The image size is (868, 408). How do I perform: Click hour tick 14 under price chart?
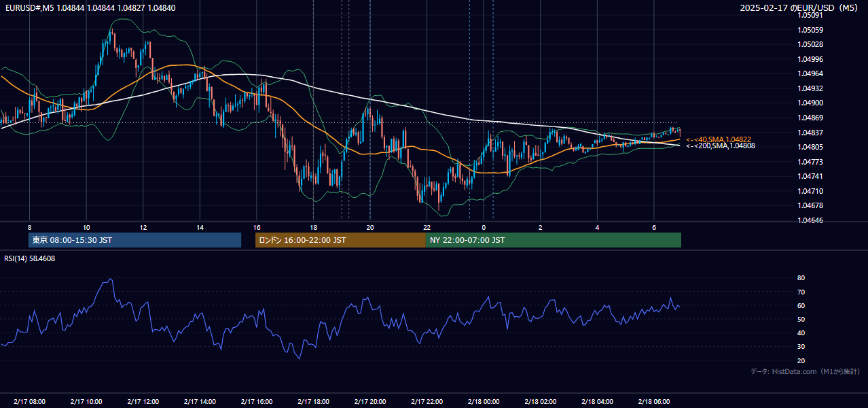[200, 227]
